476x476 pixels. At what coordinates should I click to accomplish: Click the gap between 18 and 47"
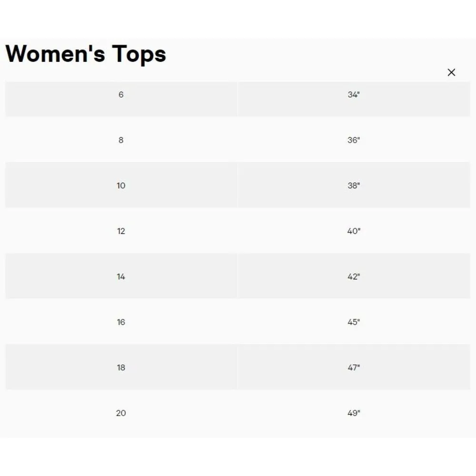(x=237, y=367)
